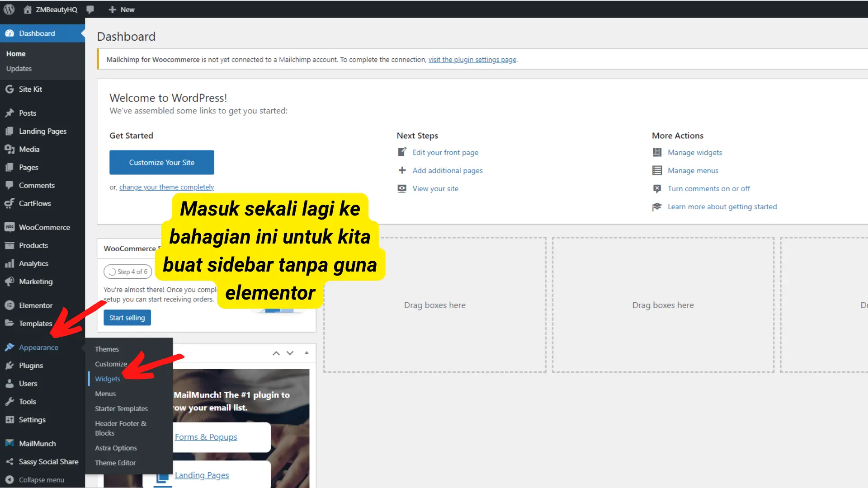Click the Landing Pages sidebar icon
This screenshot has width=868, height=488.
tap(9, 131)
